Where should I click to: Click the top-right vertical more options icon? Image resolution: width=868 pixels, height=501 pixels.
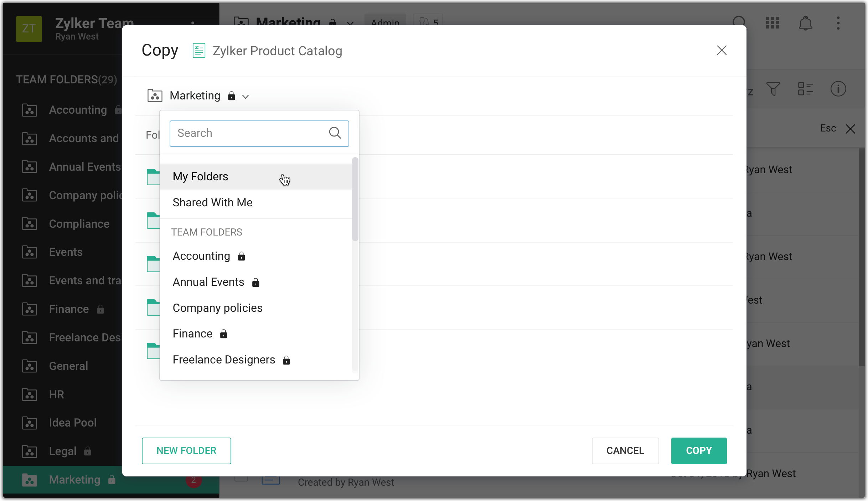838,23
